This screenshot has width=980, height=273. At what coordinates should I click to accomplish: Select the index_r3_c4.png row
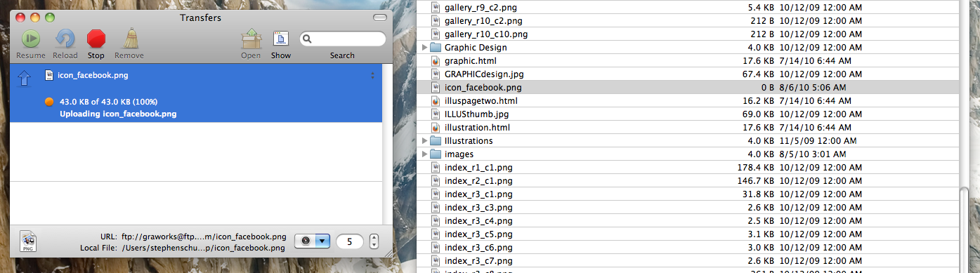pos(688,221)
